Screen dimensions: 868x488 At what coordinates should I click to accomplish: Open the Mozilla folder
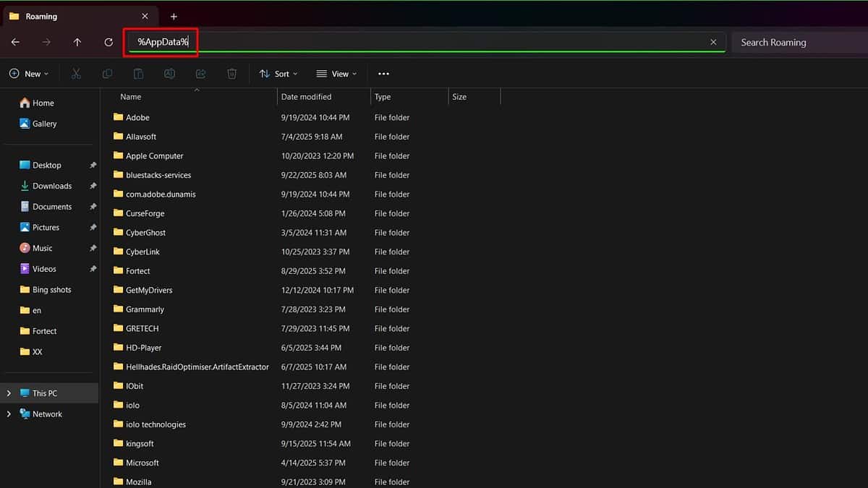140,481
